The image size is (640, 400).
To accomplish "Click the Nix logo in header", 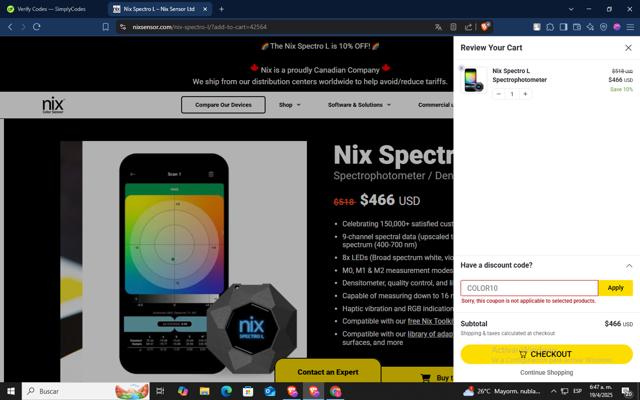I will point(53,105).
